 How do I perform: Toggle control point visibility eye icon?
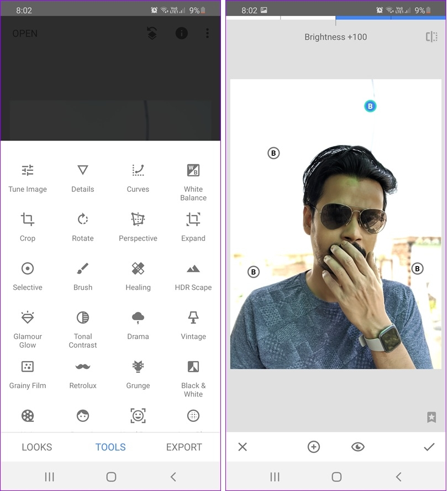[358, 447]
